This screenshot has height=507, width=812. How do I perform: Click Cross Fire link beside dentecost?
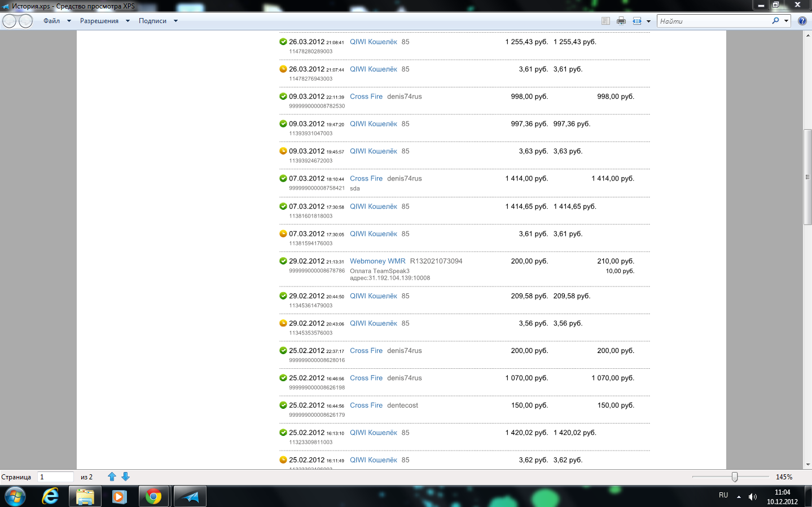(x=366, y=405)
